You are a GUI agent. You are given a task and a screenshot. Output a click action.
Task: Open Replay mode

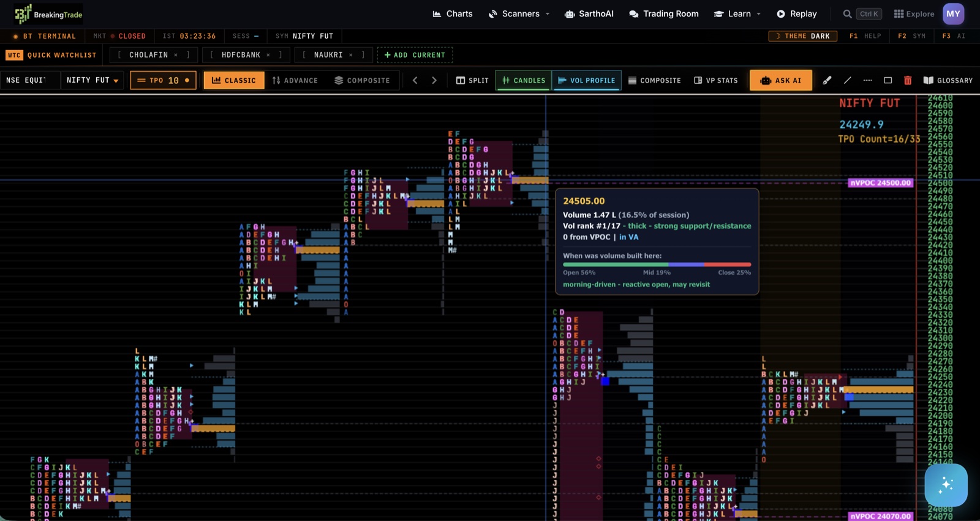click(x=797, y=13)
